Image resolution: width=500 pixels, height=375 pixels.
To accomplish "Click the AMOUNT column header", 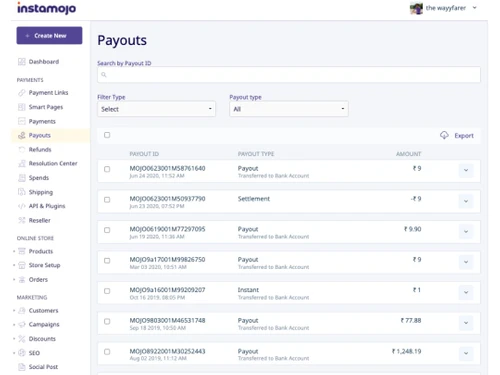I will coord(408,154).
